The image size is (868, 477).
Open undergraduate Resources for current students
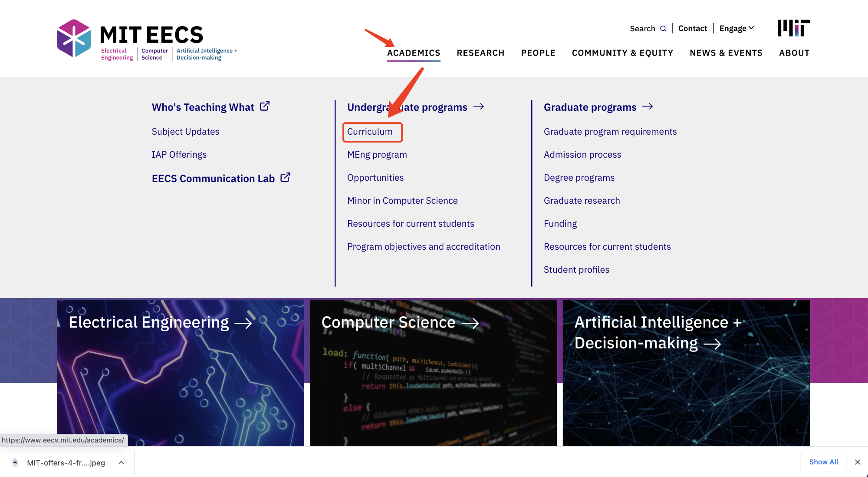[411, 223]
